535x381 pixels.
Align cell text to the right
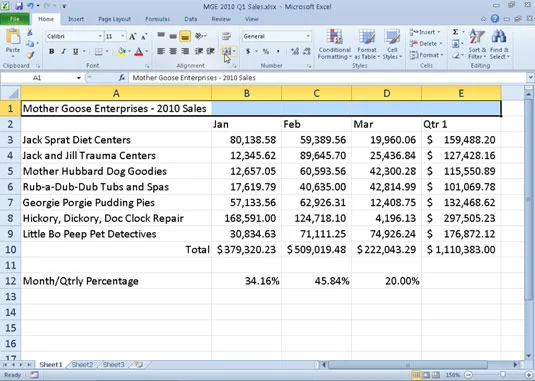tap(185, 51)
